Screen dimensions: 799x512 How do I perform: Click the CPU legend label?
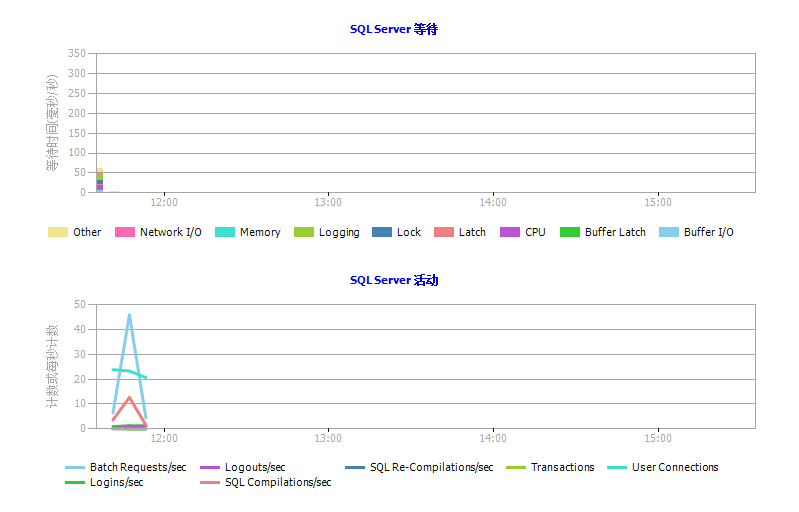coord(536,232)
